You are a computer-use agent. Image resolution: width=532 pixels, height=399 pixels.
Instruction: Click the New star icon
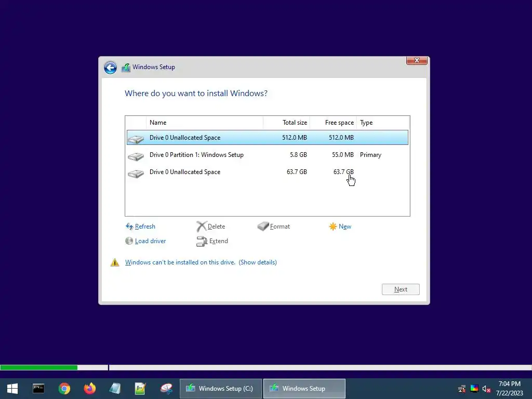click(x=333, y=227)
